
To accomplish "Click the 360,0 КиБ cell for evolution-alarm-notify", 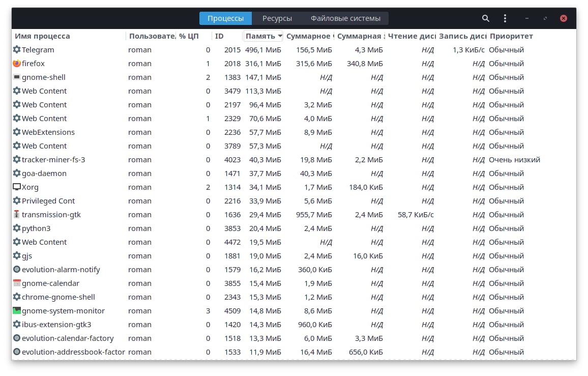I will click(x=315, y=270).
